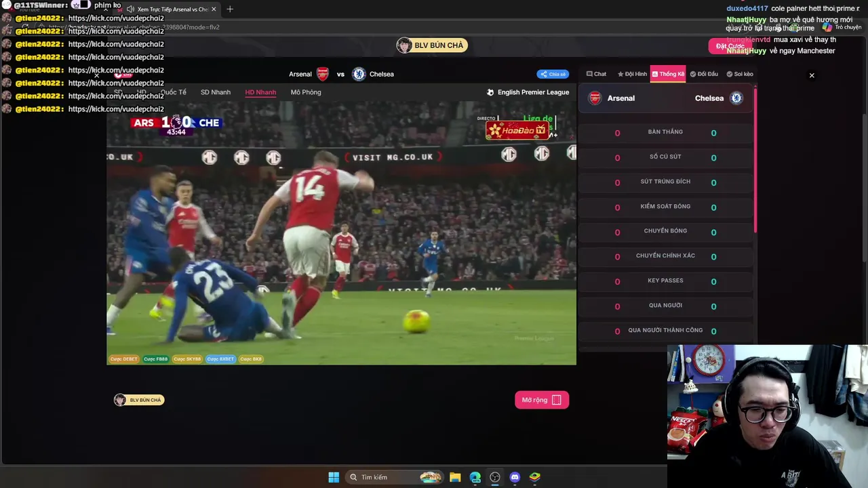Click the webcam overlay of the streamer
Image resolution: width=868 pixels, height=488 pixels.
point(768,416)
